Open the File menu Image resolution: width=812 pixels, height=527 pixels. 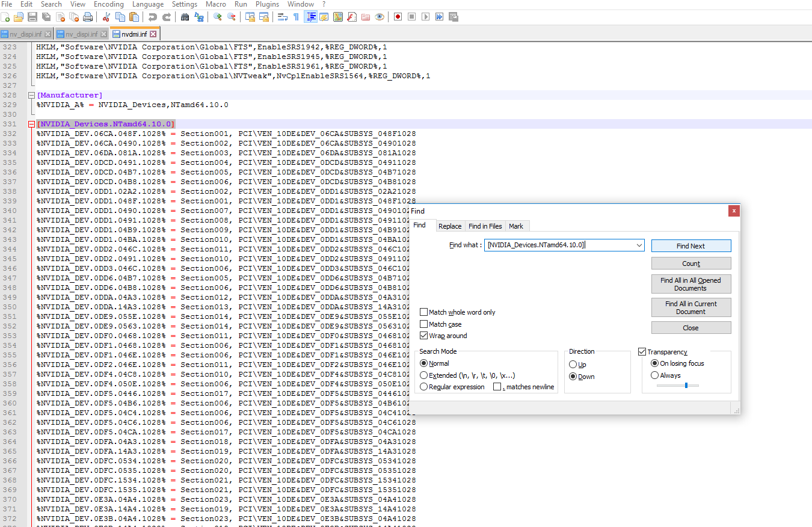[7, 4]
